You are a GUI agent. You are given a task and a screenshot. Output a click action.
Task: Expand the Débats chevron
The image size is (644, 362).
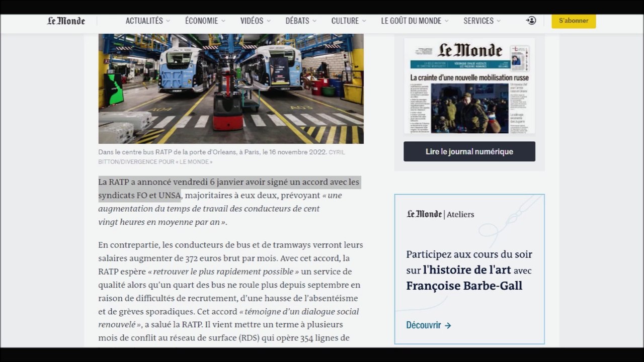[314, 21]
